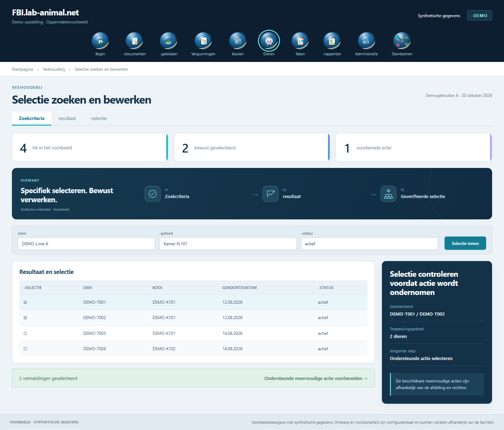Viewport: 504px width, 430px height.
Task: Click Ondersteunde meervoudige actie voorbereiden link
Action: coord(316,378)
